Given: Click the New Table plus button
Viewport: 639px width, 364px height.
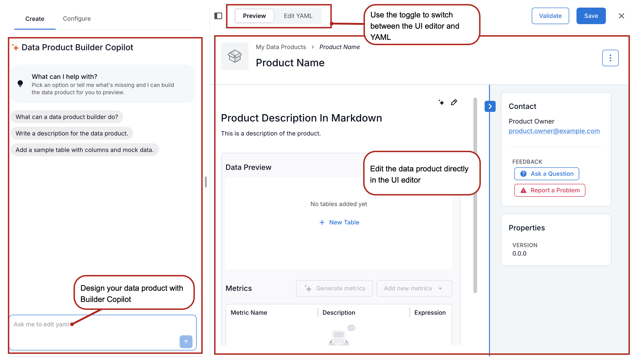Looking at the screenshot, I should click(x=339, y=222).
